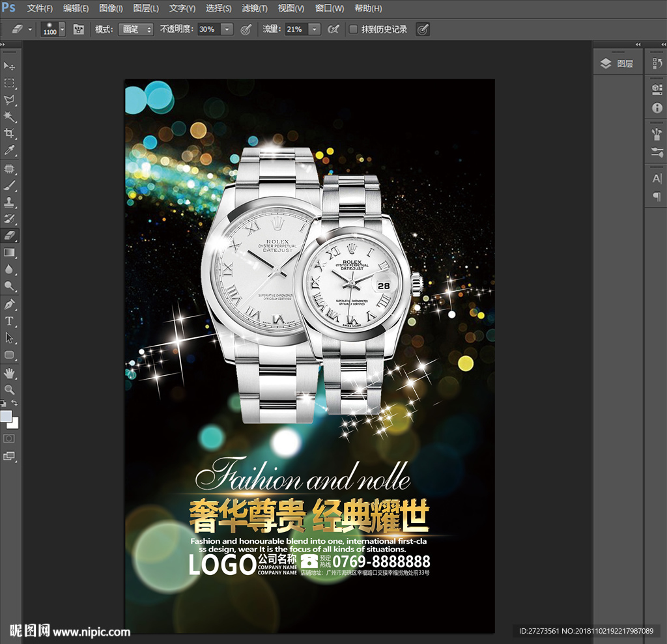The image size is (667, 644).
Task: Reset default foreground and background colors
Action: (3, 403)
